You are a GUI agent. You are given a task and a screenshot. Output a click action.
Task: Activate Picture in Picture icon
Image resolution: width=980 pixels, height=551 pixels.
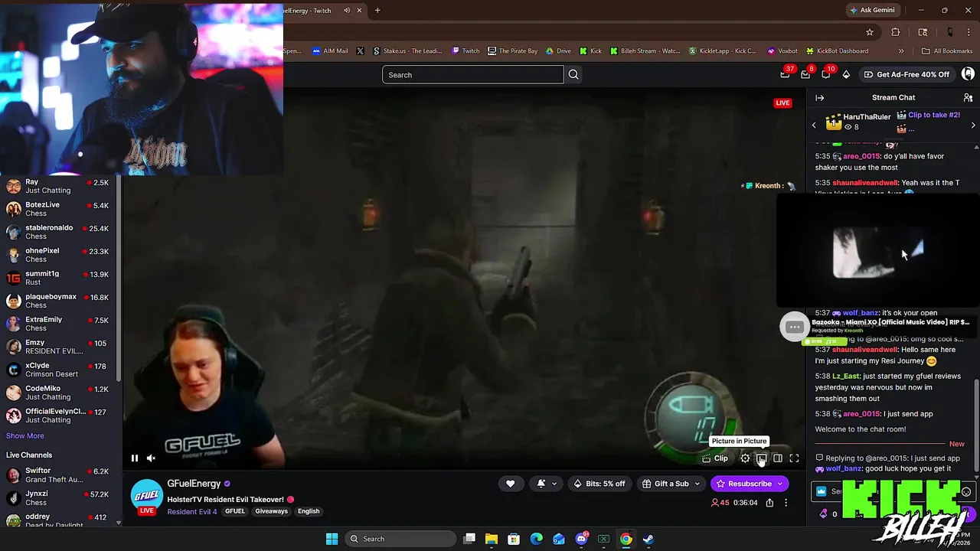pyautogui.click(x=761, y=458)
